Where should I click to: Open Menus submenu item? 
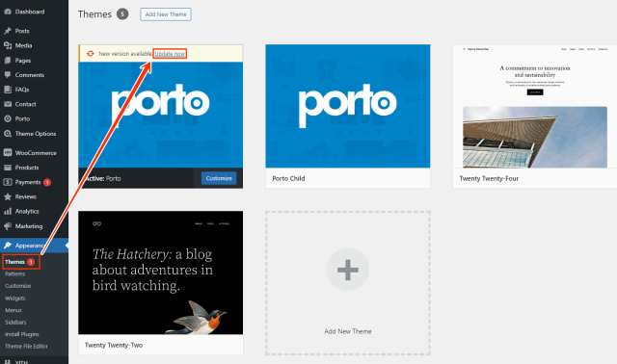point(13,310)
